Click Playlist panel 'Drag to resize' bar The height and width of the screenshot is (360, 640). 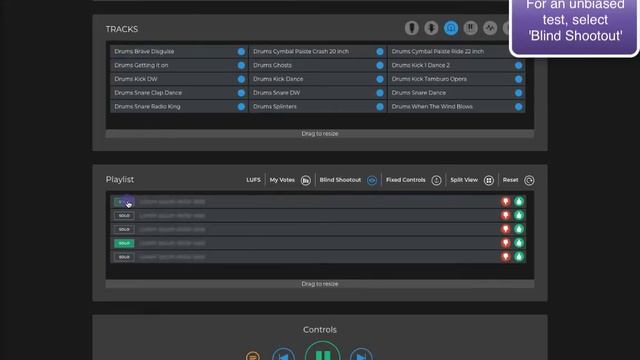coord(320,284)
